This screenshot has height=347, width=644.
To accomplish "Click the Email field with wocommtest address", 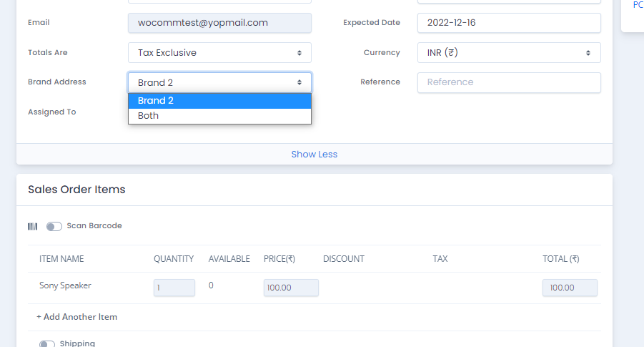I will (219, 23).
